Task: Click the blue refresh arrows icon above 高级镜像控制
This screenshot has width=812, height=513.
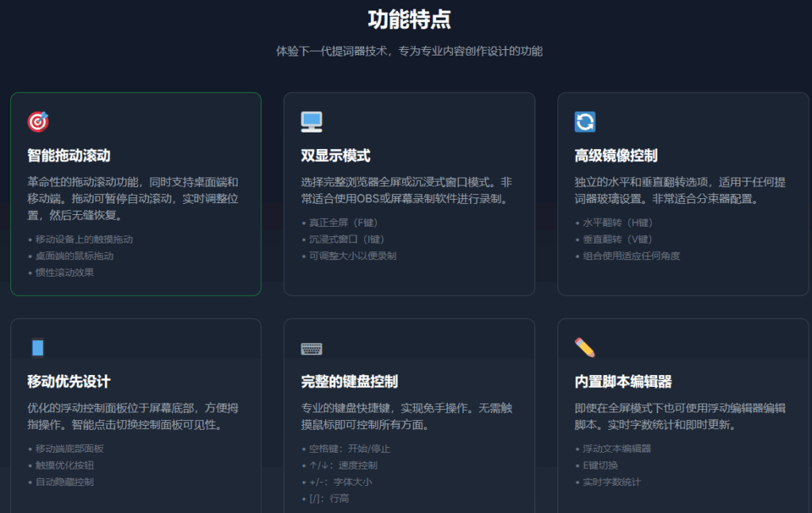Action: pos(585,121)
